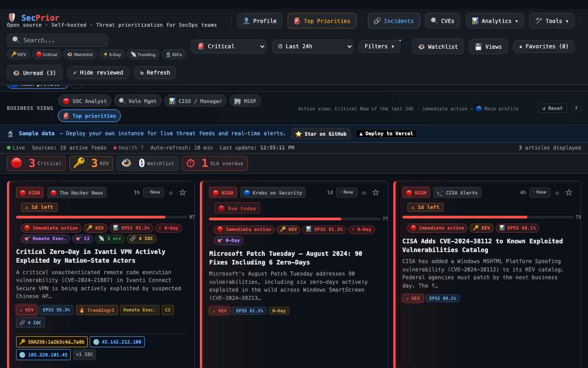
Task: Open the Last 24h time range dropdown
Action: (313, 46)
